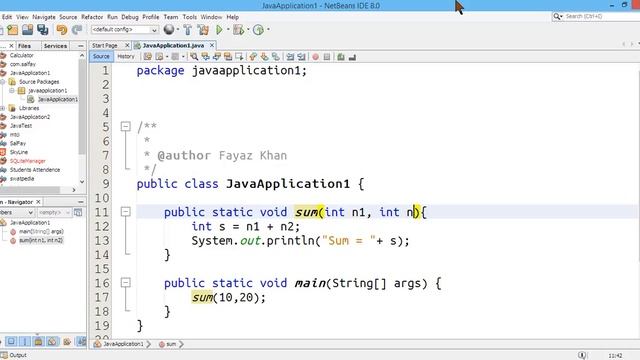
Task: Expand the Libraries tree node
Action: 2,108
